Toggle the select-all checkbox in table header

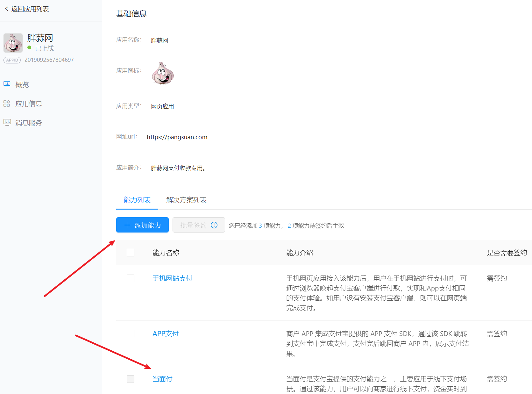(131, 253)
